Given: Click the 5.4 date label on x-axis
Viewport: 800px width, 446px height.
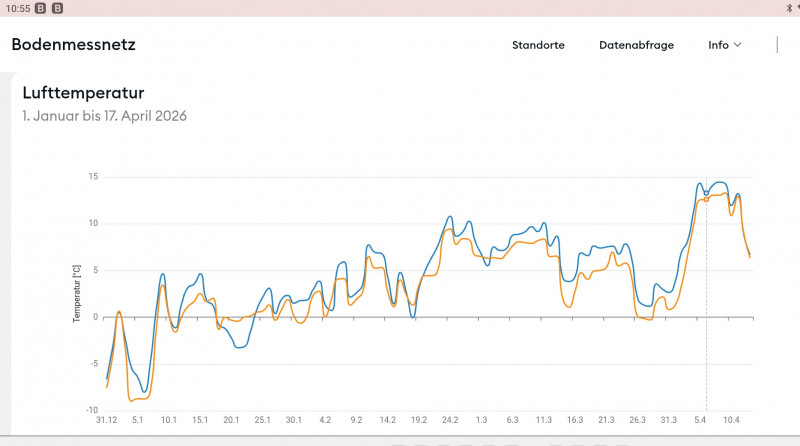Looking at the screenshot, I should pos(700,420).
